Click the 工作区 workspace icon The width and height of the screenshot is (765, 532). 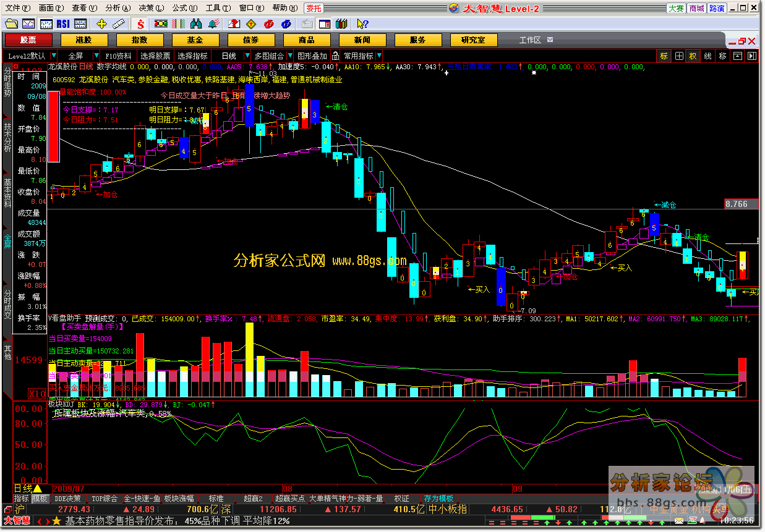(x=551, y=40)
